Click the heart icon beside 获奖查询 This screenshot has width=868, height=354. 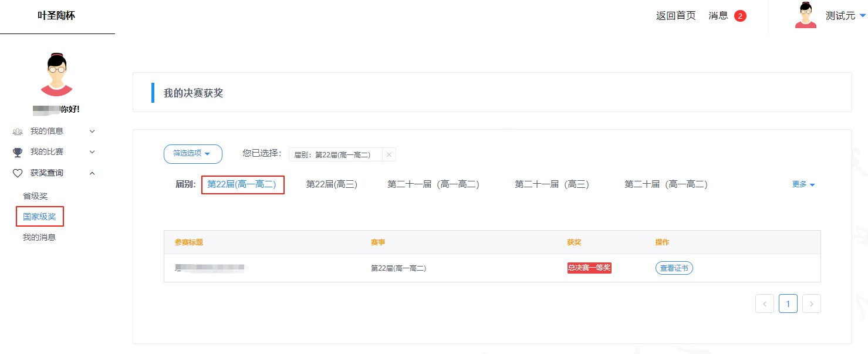(18, 173)
